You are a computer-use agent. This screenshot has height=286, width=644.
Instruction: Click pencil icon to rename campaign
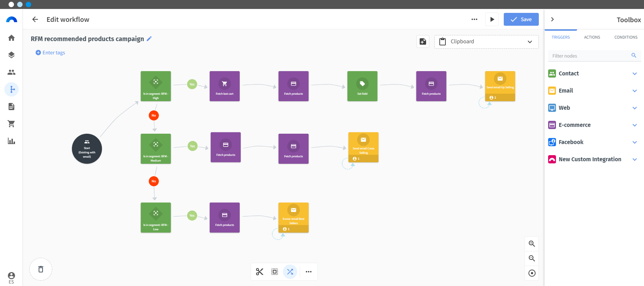click(149, 39)
